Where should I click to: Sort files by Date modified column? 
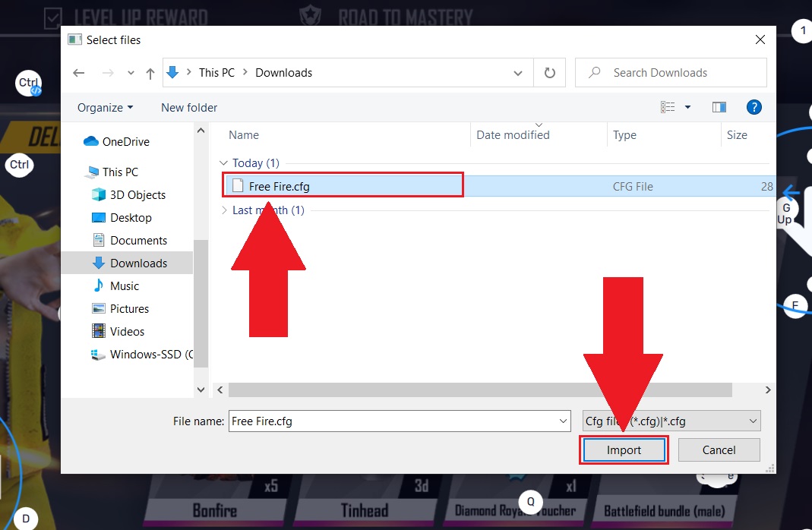coord(513,135)
